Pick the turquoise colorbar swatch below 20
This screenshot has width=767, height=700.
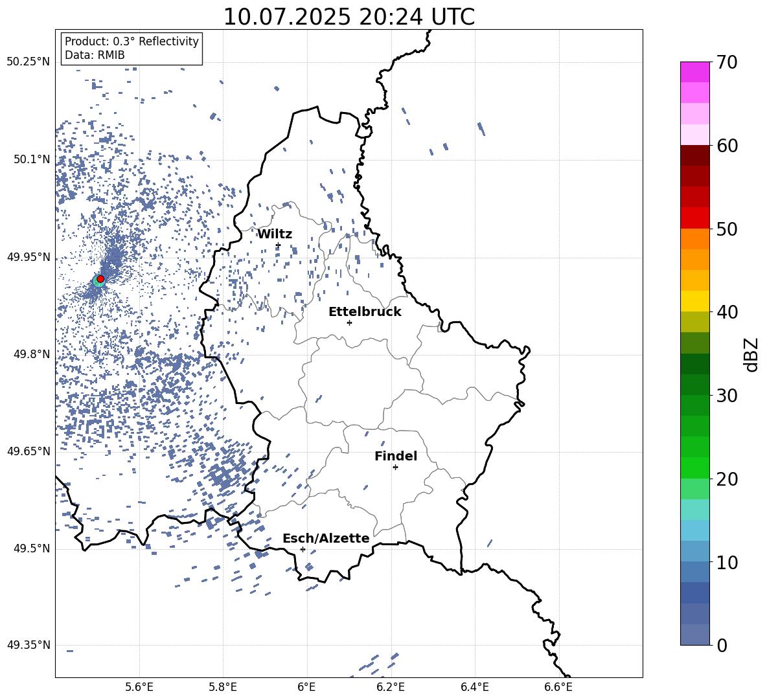(694, 510)
